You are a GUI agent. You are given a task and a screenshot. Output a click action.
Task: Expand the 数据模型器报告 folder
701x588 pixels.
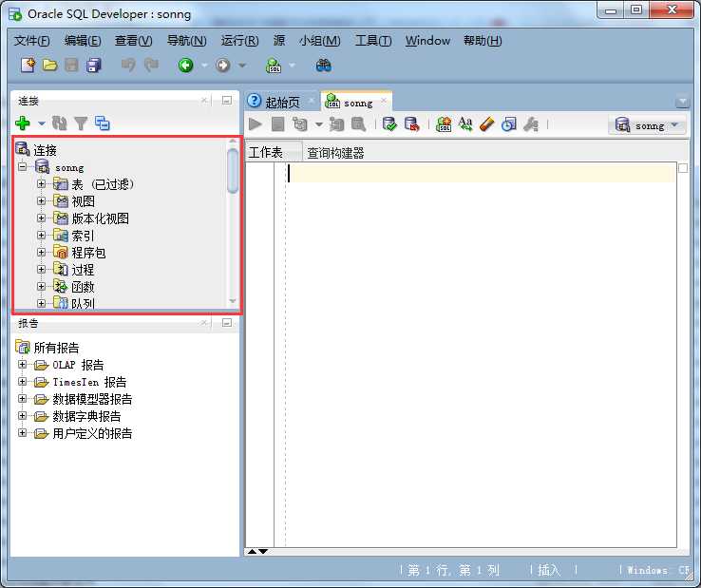(23, 398)
